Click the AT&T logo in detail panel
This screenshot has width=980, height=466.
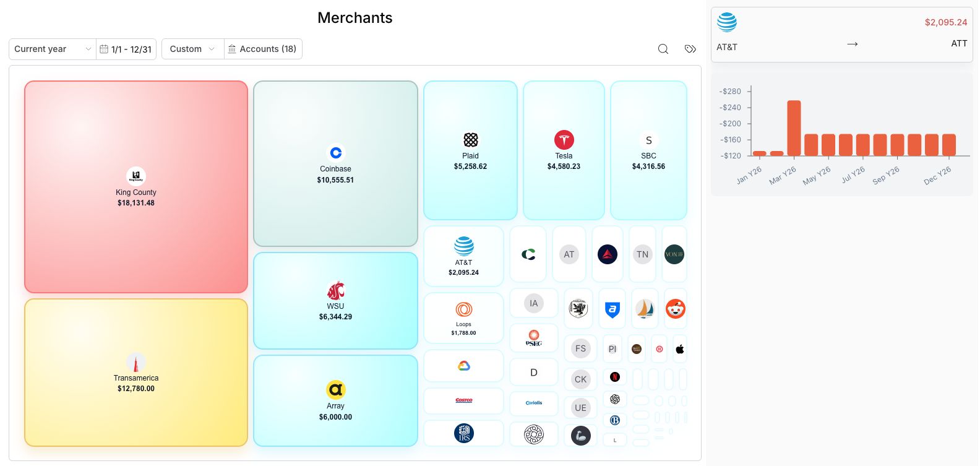point(727,22)
